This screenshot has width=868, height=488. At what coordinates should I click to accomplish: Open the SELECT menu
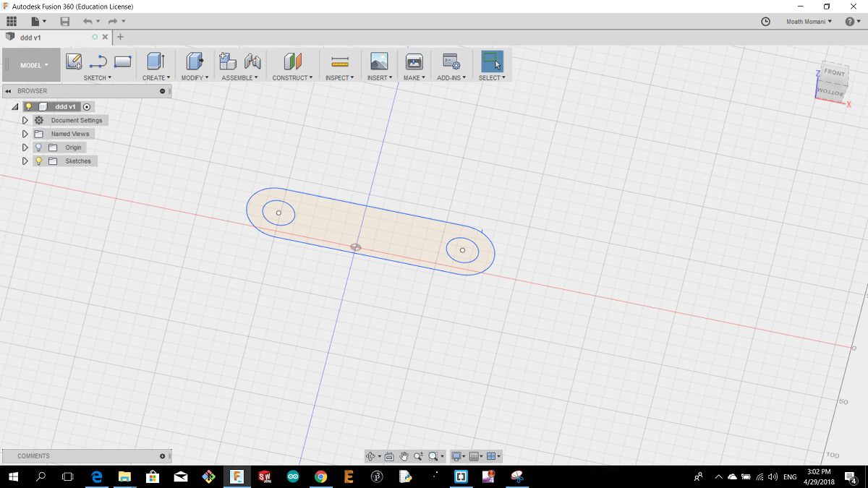492,77
